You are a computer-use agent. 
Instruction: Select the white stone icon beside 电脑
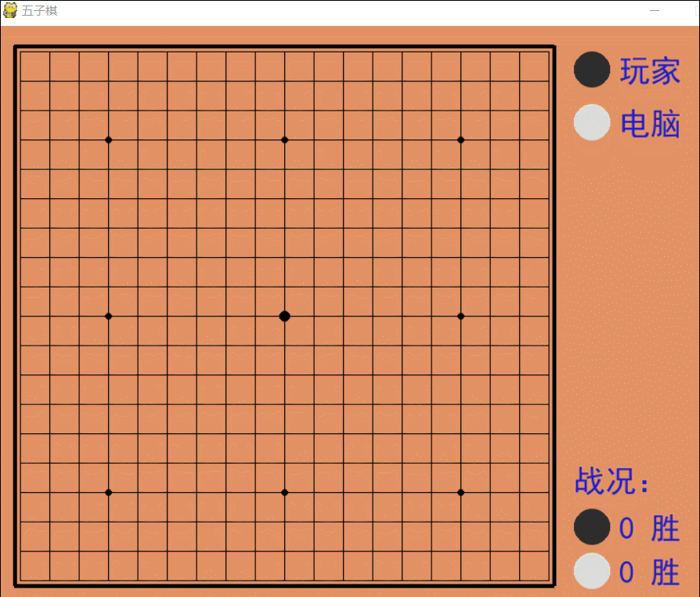click(591, 122)
